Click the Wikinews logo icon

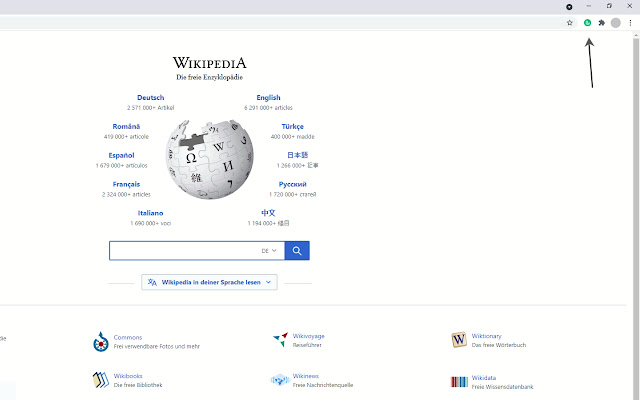coord(280,380)
